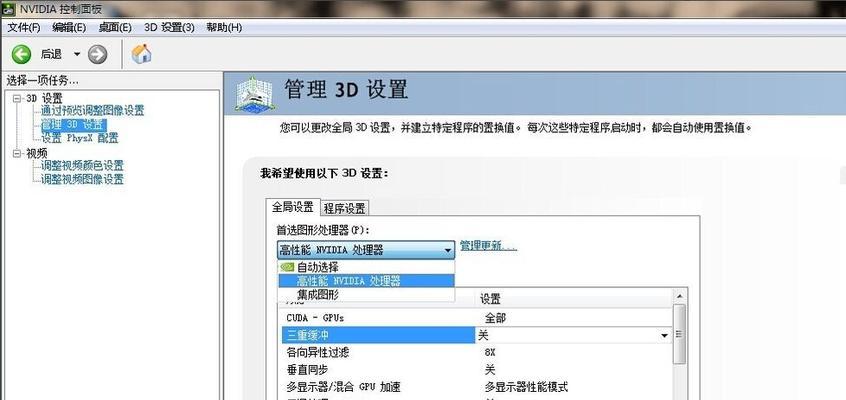Screen dimensions: 846x400
Task: Choose 集成图形 from dropdown list
Action: [x=366, y=295]
